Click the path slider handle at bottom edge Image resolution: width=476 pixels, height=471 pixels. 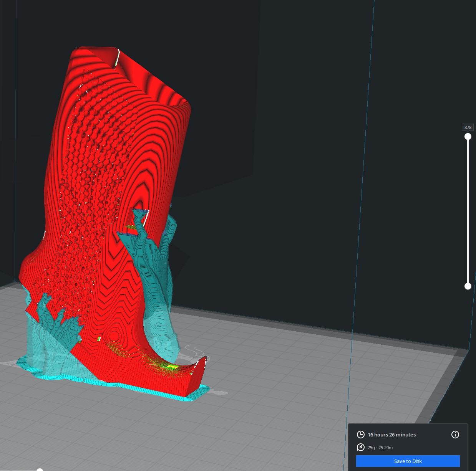(40, 469)
